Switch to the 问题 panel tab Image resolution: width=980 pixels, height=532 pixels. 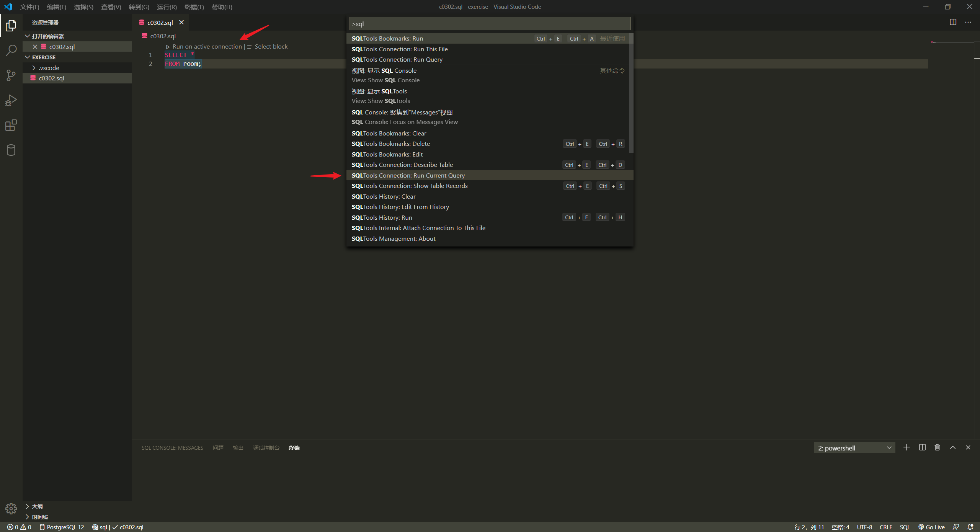(x=218, y=448)
